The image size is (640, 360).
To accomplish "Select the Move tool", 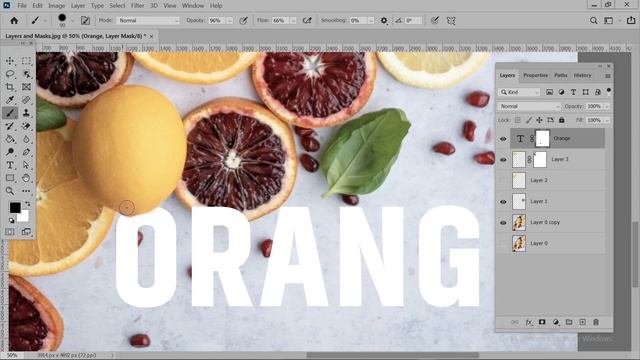I will click(10, 61).
